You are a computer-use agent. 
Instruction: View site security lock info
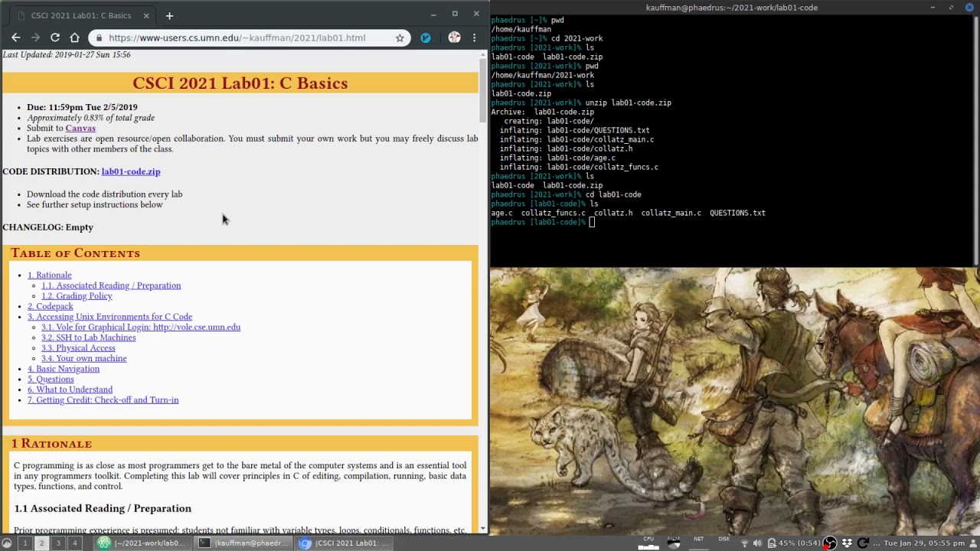click(x=99, y=37)
